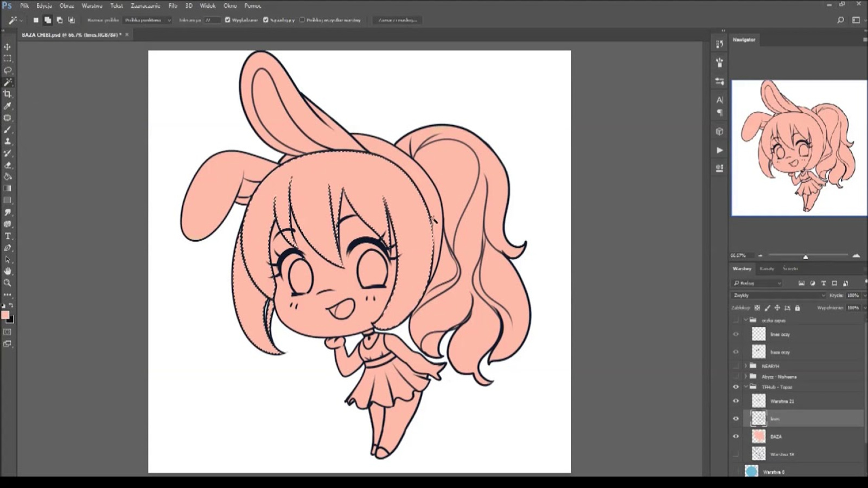
Task: Click the lock all layer icon
Action: coord(797,308)
